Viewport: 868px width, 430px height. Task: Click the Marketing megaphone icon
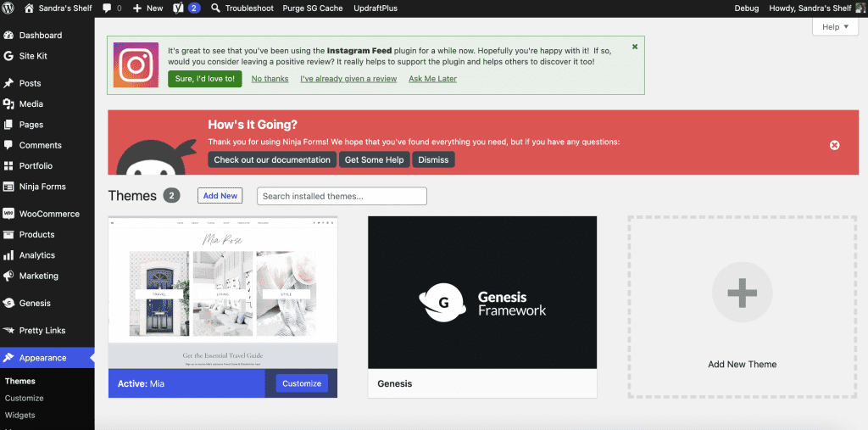tap(8, 276)
